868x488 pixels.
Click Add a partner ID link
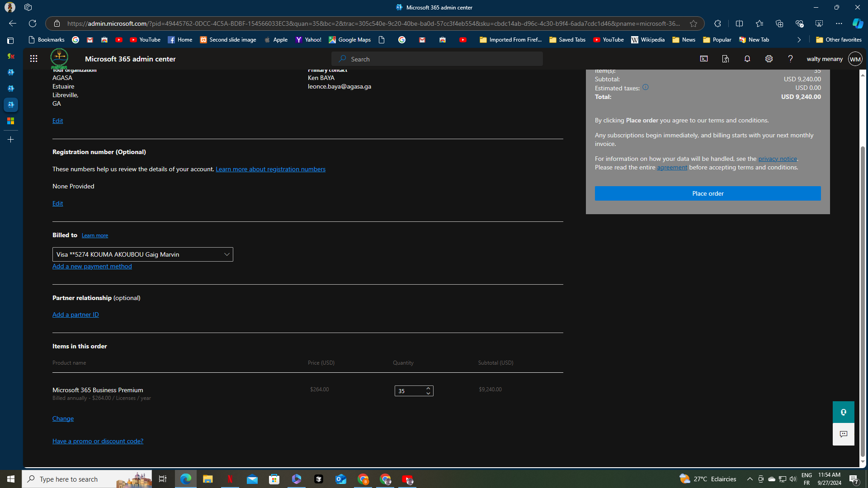click(75, 314)
